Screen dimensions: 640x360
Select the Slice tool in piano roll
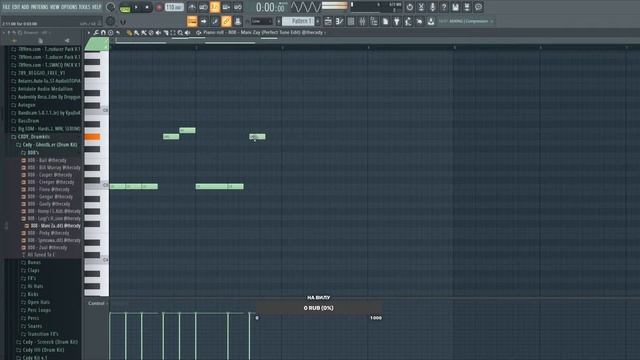(x=166, y=33)
